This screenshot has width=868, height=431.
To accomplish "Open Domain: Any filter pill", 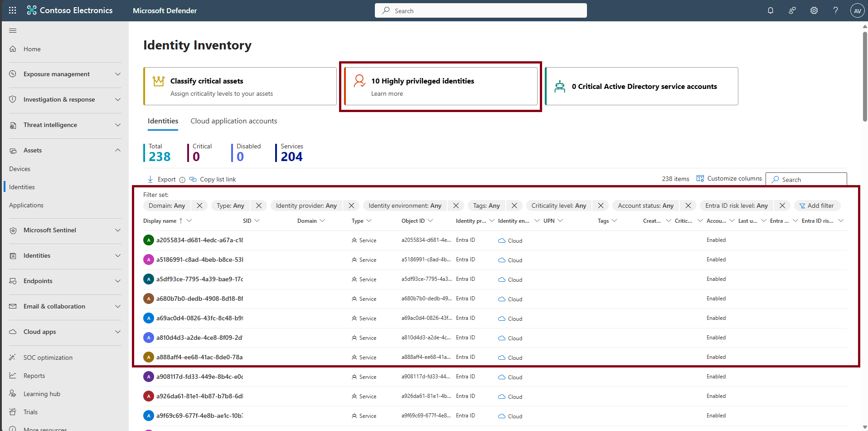I will click(x=167, y=206).
